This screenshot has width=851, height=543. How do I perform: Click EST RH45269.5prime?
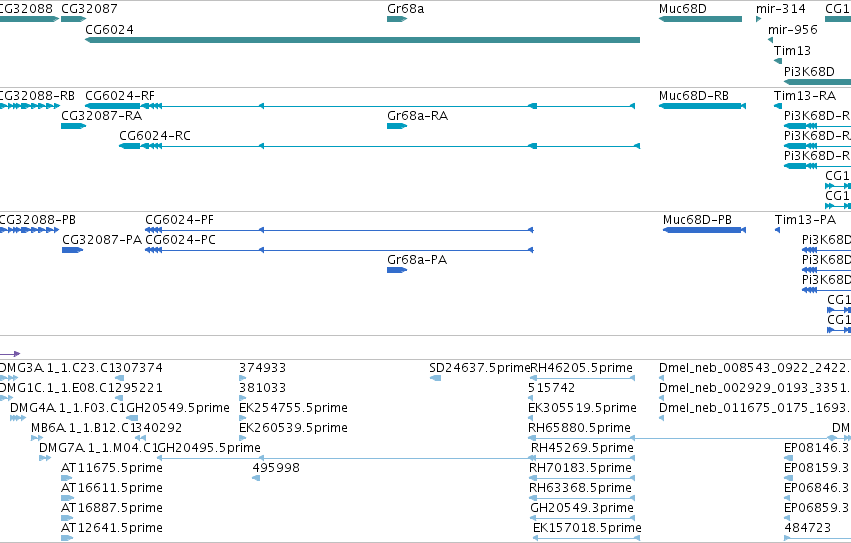(583, 458)
